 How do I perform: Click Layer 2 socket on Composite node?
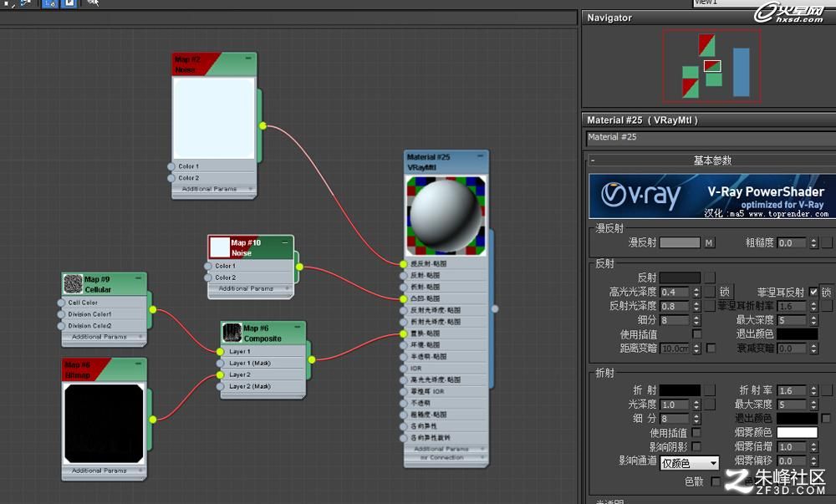220,375
